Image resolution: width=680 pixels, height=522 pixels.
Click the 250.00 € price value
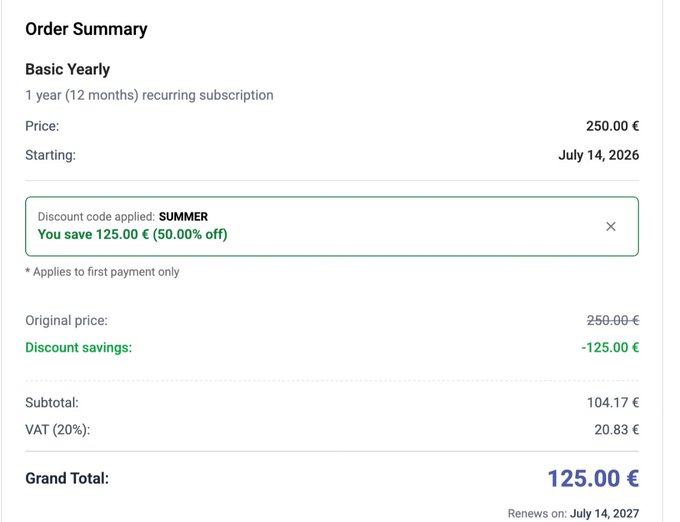pyautogui.click(x=612, y=126)
